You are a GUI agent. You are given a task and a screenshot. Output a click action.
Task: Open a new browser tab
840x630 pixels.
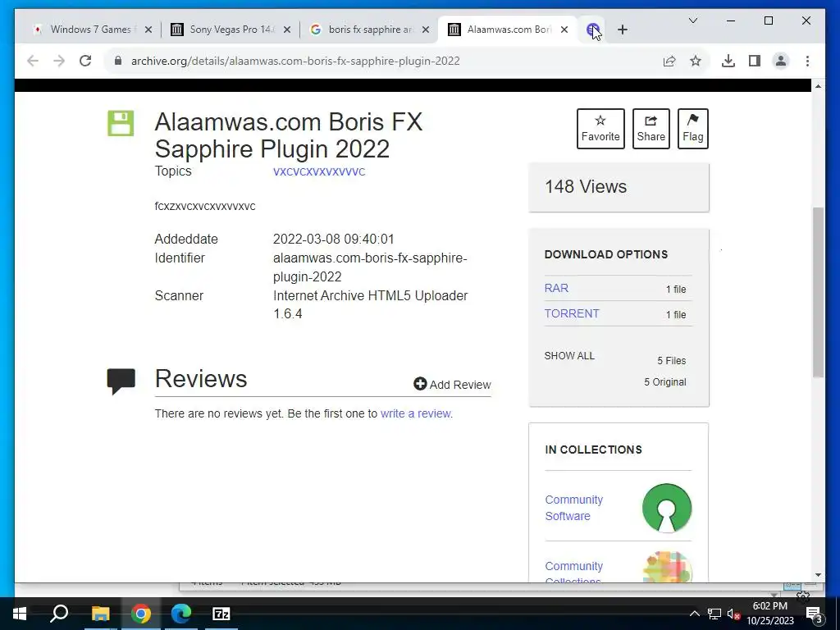(622, 30)
